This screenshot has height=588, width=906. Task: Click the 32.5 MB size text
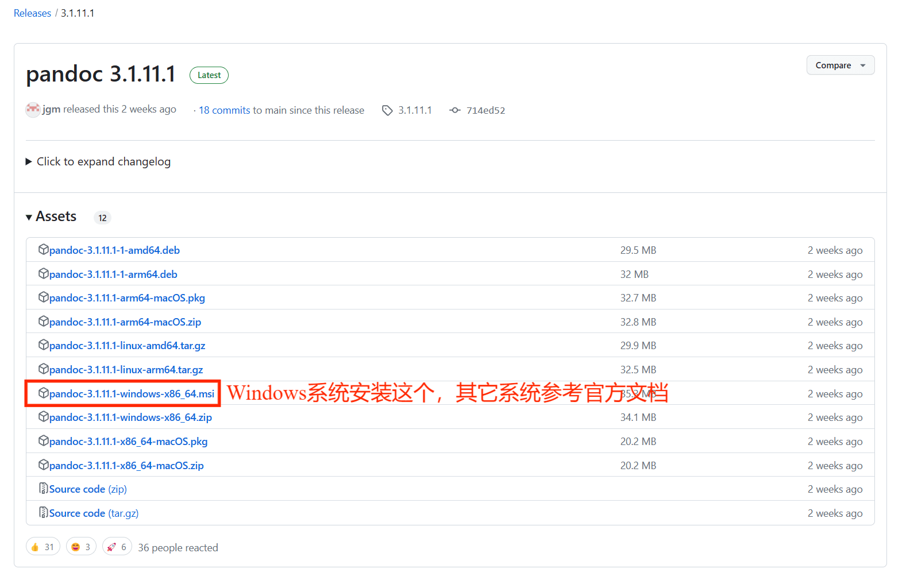[x=638, y=370]
